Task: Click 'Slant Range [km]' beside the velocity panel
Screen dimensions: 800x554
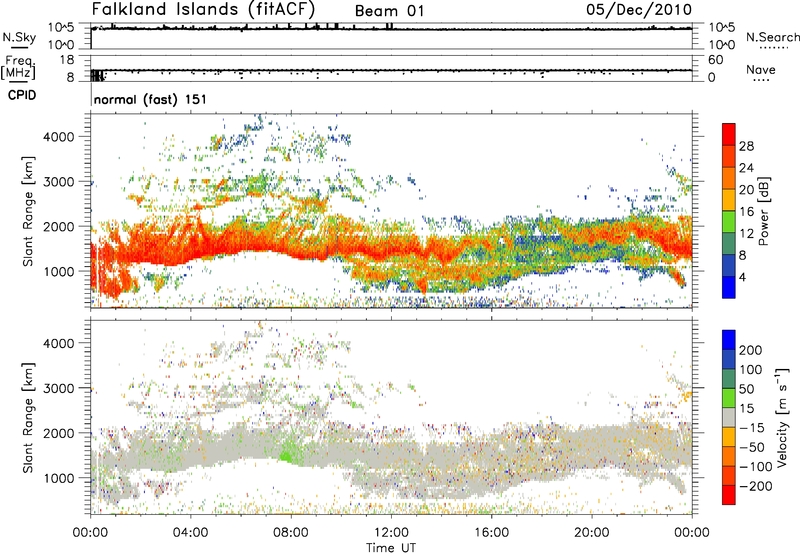Action: point(28,418)
